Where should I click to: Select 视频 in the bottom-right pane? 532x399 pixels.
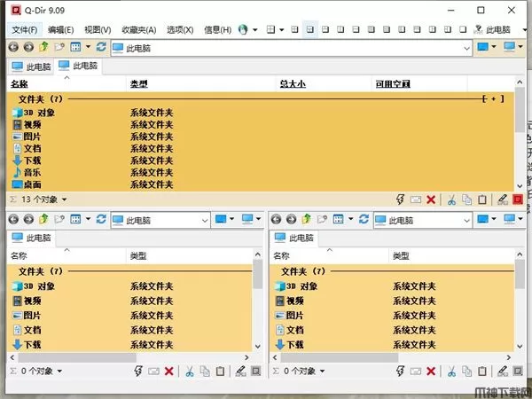tap(290, 301)
